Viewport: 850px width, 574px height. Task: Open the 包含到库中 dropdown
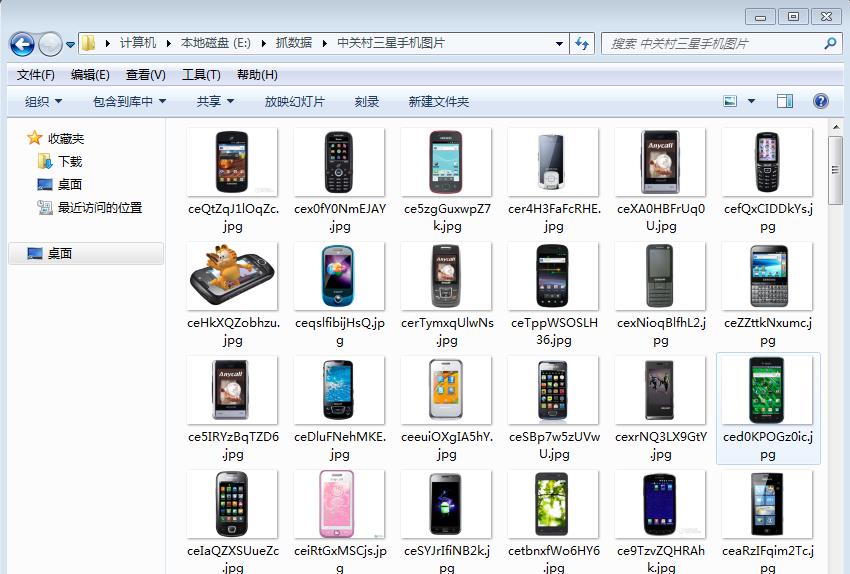coord(129,101)
